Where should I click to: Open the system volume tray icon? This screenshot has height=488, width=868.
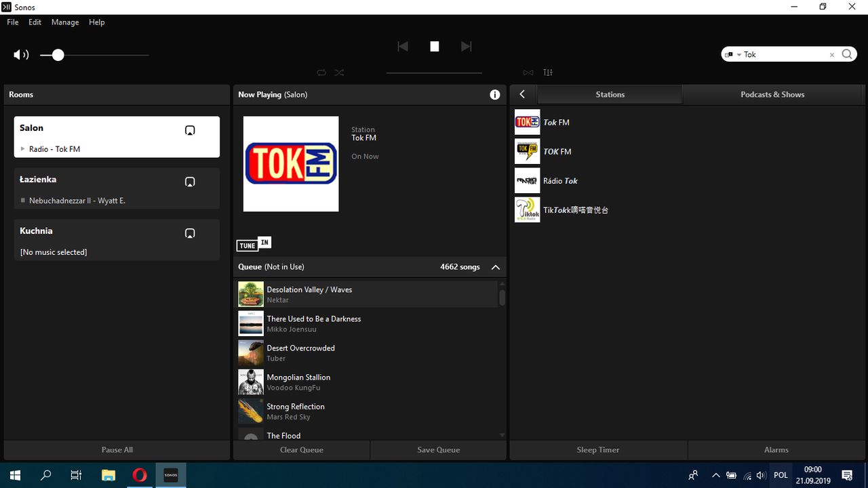click(761, 475)
